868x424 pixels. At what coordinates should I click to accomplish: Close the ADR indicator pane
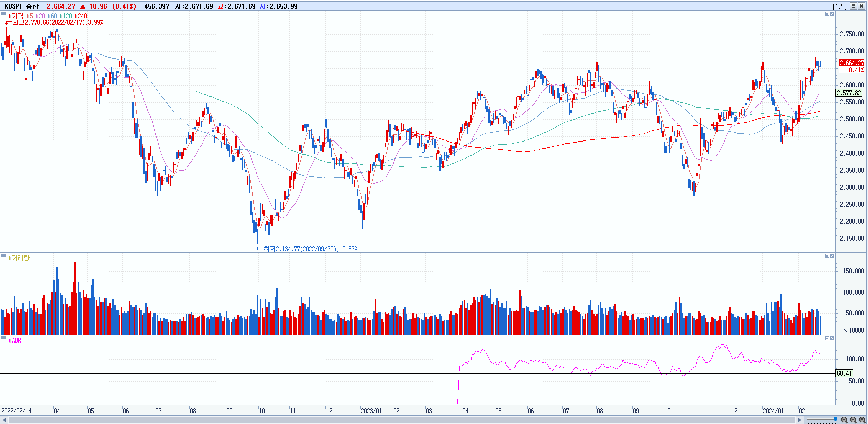click(832, 338)
